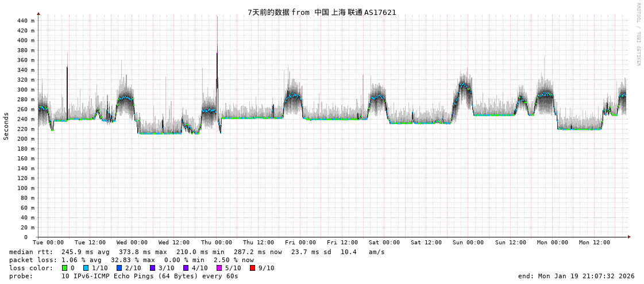Select the magenta 5/10 loss swatch
This screenshot has width=644, height=284.
(219, 268)
